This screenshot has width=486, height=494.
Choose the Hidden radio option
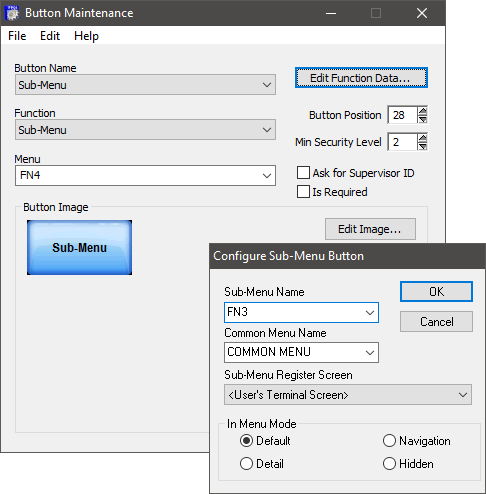click(389, 464)
